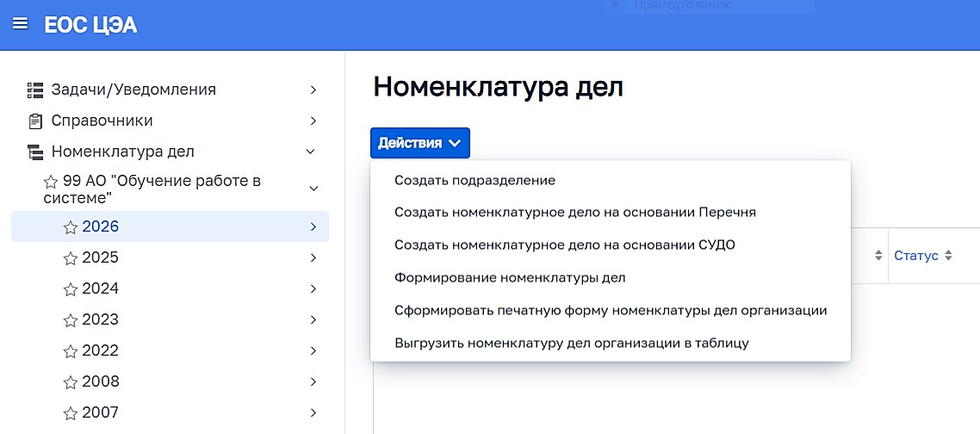This screenshot has width=980, height=434.
Task: Choose Формирование номенклатуры дел
Action: click(x=510, y=277)
